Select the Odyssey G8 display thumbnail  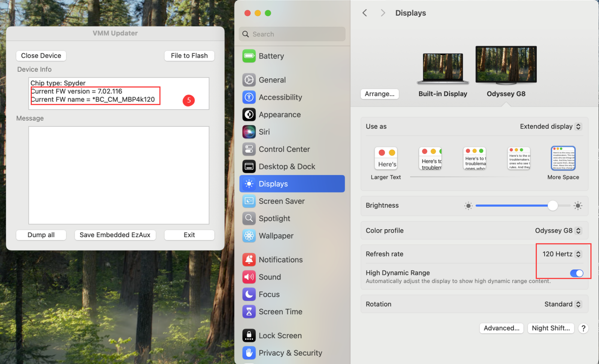506,65
